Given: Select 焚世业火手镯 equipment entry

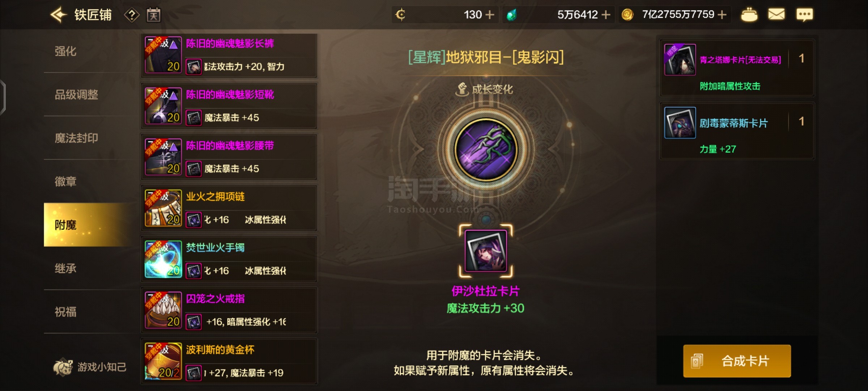Looking at the screenshot, I should 229,259.
